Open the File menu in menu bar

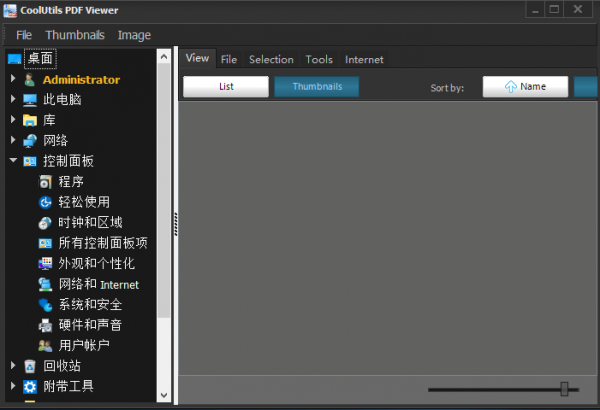pyautogui.click(x=24, y=35)
